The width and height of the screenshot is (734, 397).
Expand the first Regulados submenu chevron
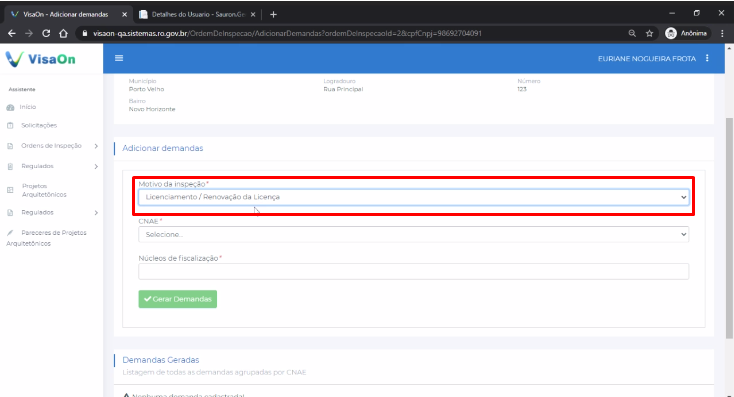pyautogui.click(x=96, y=166)
